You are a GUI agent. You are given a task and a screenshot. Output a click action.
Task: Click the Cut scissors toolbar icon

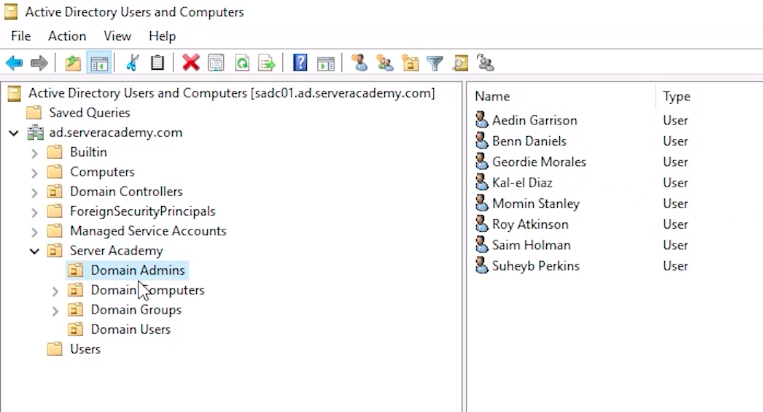131,63
